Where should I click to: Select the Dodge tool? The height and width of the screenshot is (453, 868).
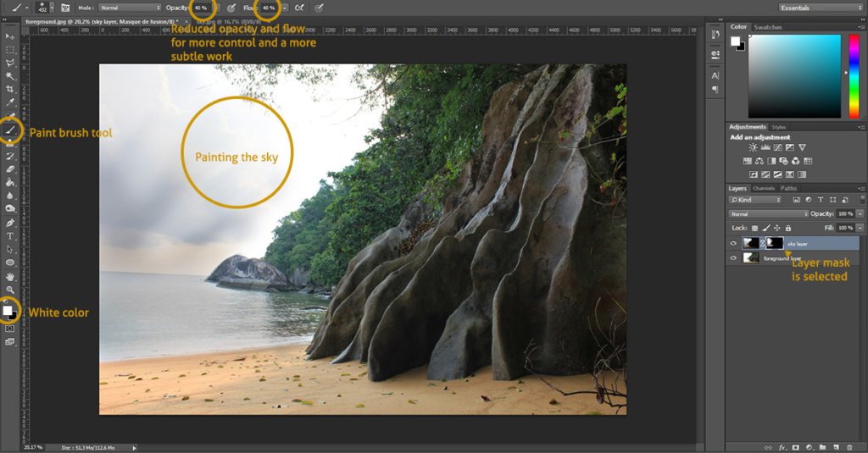coord(10,209)
